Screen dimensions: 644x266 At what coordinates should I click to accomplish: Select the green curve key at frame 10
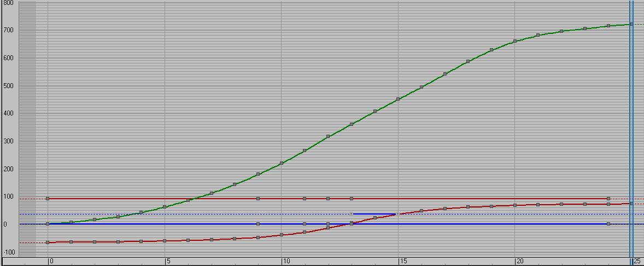[282, 163]
